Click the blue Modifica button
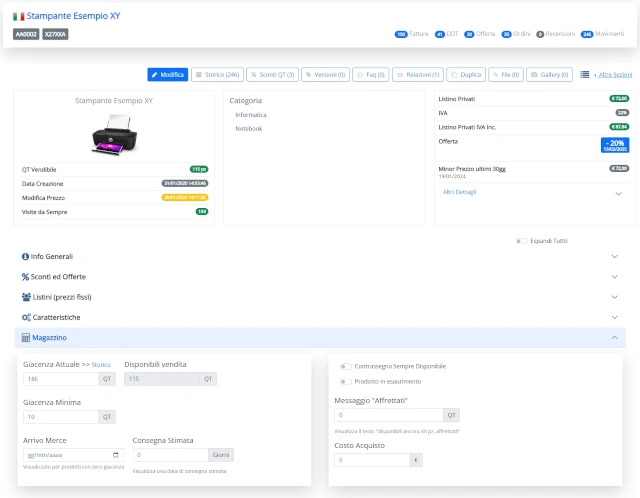Screen dimensions: 640x498 168,75
